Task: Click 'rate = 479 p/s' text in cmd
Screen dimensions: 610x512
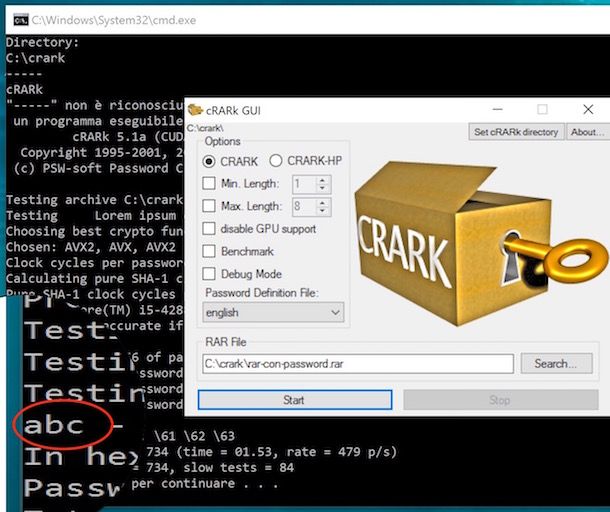Action: coord(342,452)
